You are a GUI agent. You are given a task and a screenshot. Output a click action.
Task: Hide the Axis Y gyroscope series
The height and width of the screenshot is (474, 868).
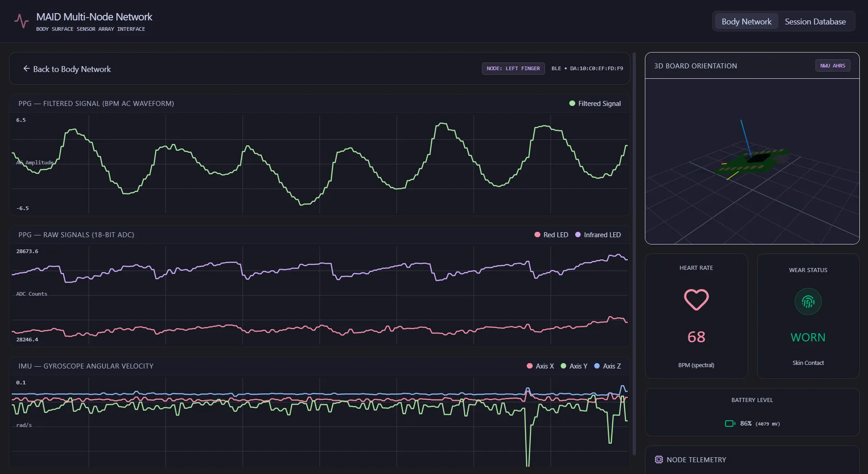574,366
